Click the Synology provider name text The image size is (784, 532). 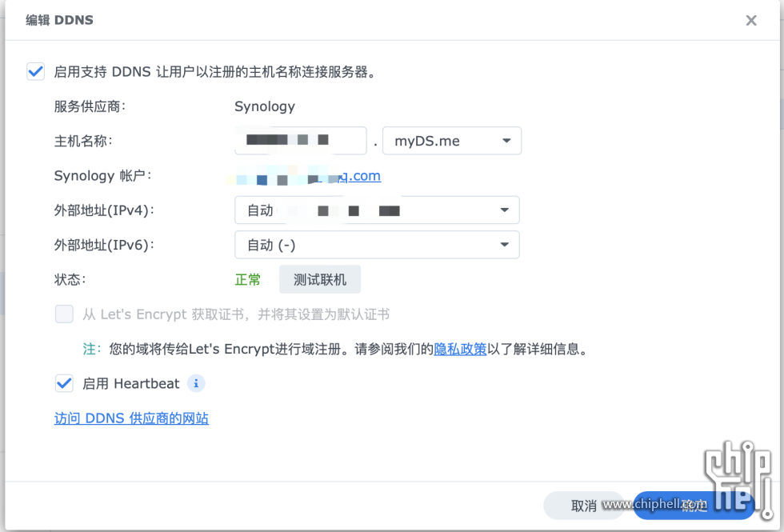click(x=265, y=106)
